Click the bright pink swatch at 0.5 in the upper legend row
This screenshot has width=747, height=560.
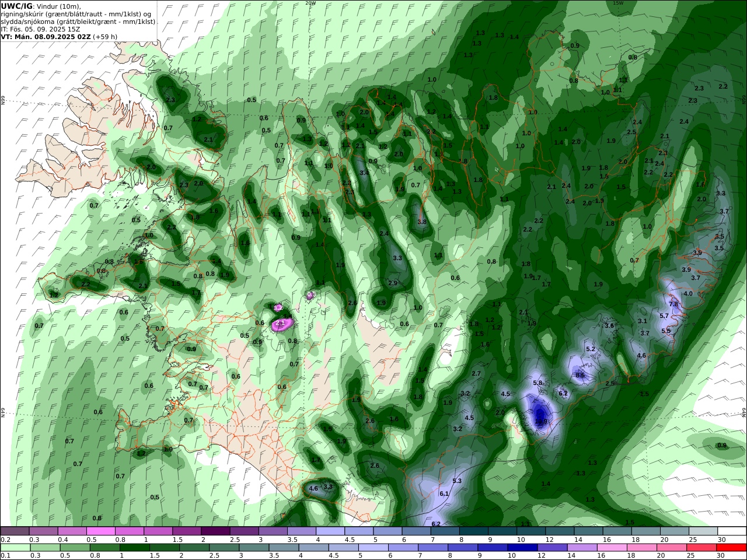pyautogui.click(x=101, y=531)
